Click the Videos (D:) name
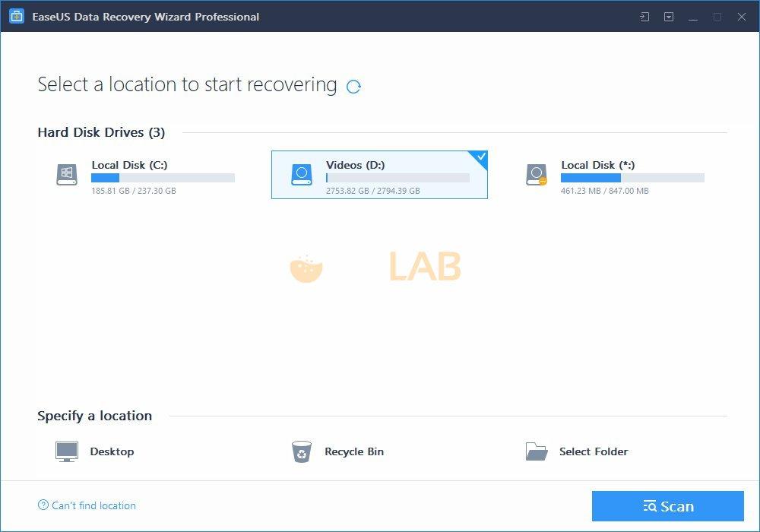760x532 pixels. point(355,165)
